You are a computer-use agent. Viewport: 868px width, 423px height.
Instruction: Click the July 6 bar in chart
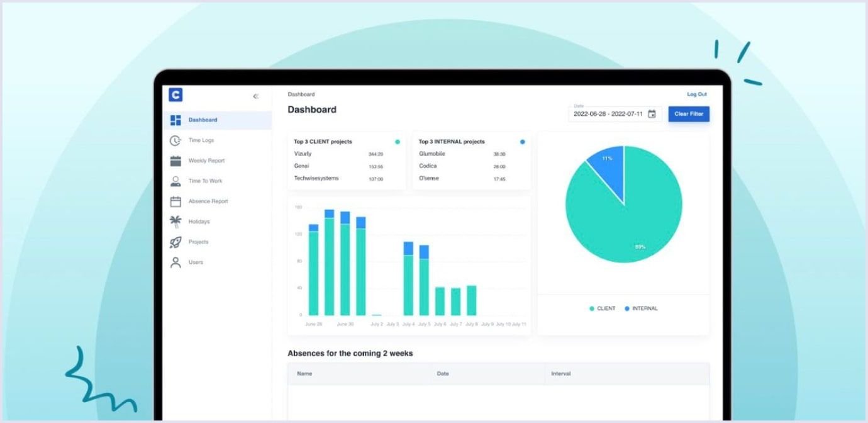440,301
